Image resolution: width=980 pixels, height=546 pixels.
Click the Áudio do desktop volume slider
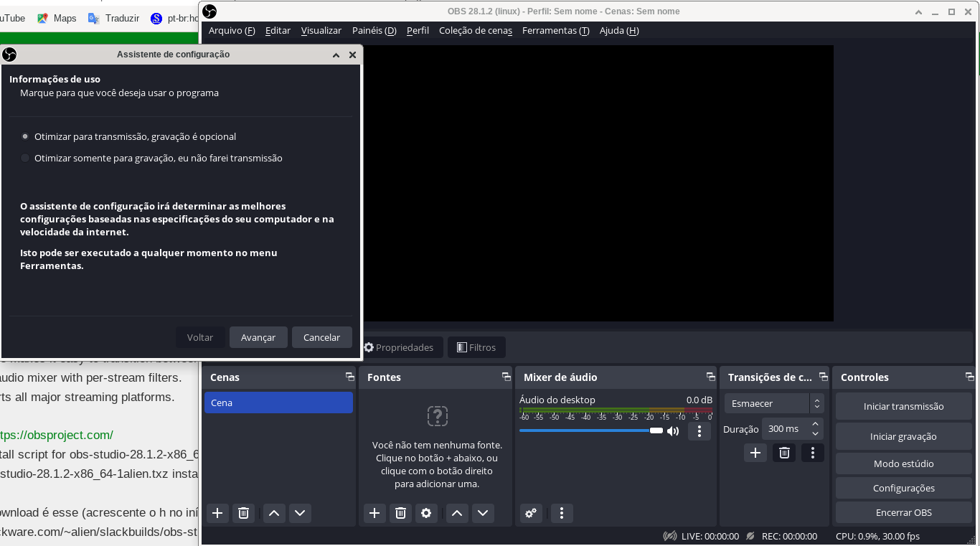(x=591, y=430)
